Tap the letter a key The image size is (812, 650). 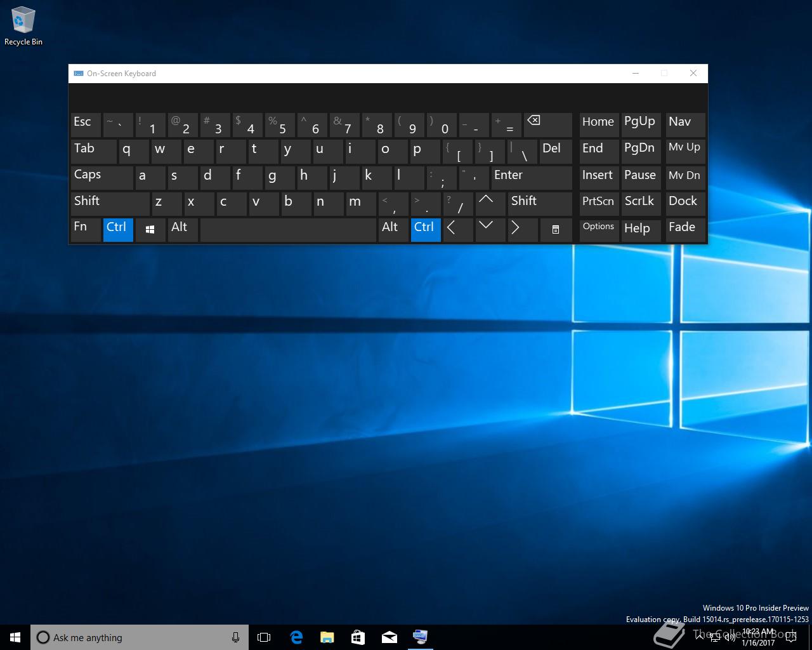(x=150, y=178)
